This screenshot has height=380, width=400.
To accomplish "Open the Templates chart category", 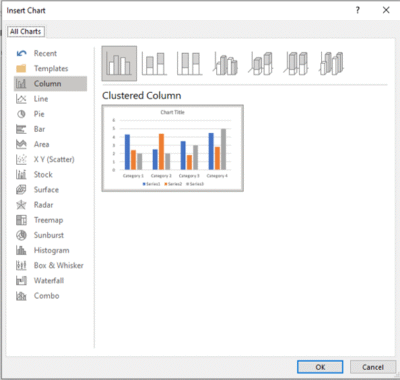I will coord(50,68).
